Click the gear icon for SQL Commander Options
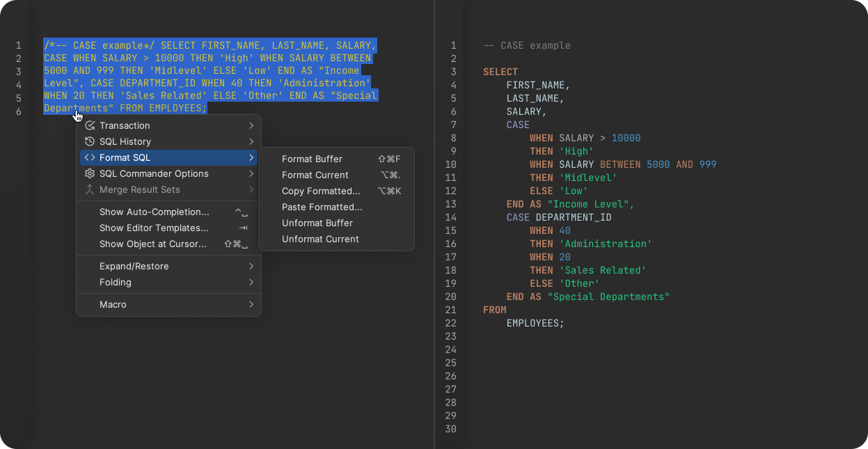This screenshot has height=449, width=868. [90, 173]
